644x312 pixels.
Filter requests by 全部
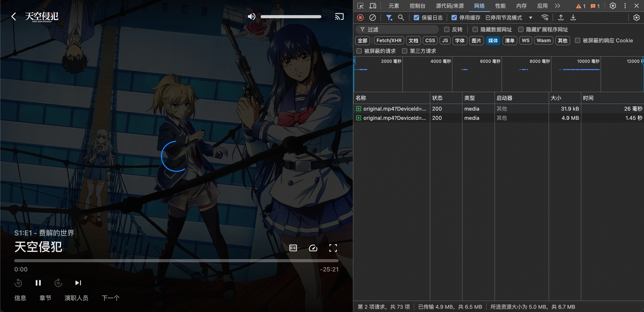click(363, 41)
